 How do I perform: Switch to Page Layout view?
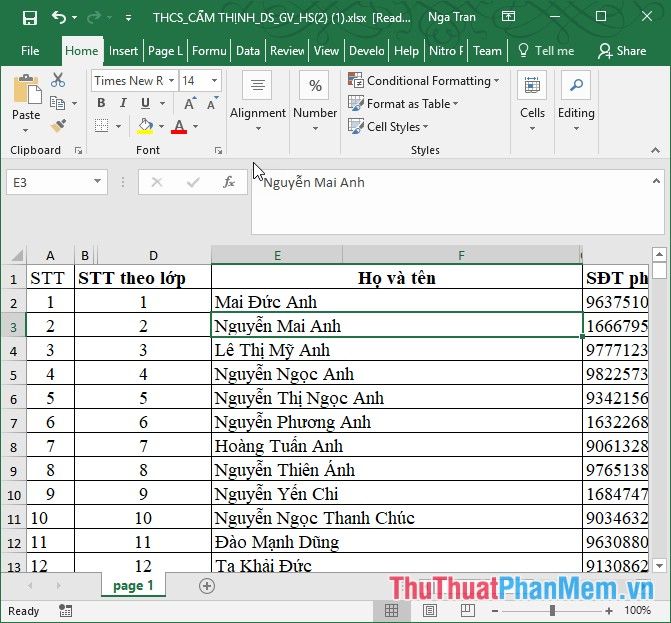[x=430, y=611]
